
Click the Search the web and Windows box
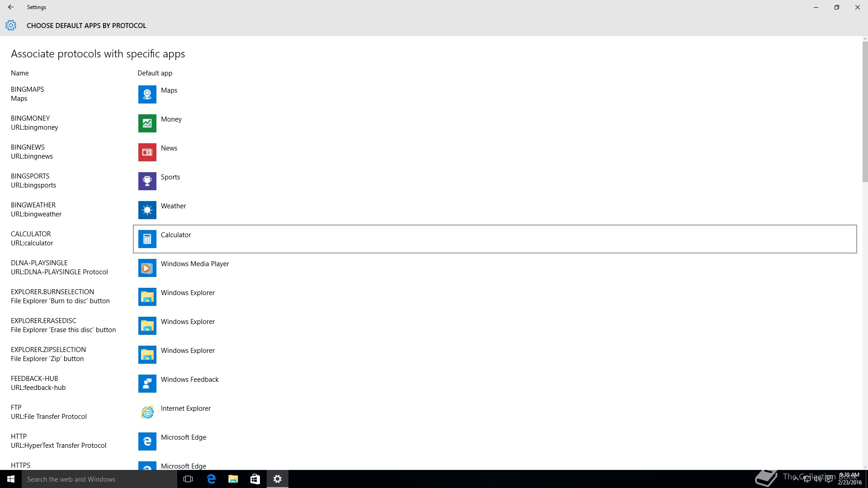(99, 479)
